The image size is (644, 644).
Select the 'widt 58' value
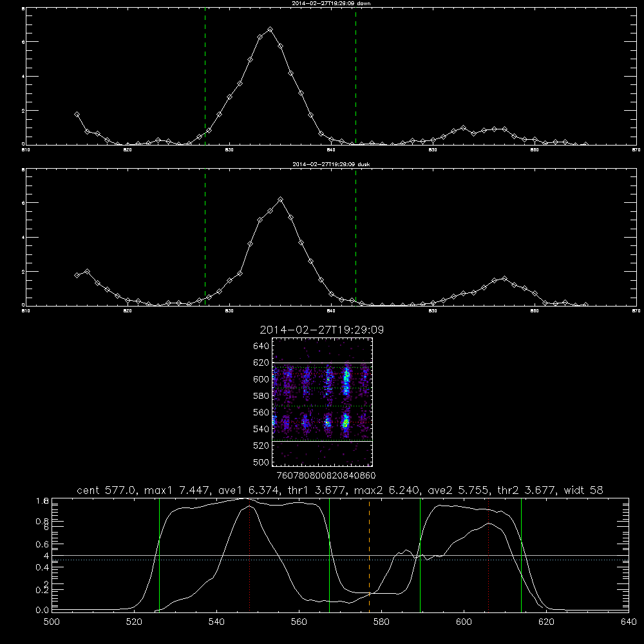pyautogui.click(x=583, y=490)
